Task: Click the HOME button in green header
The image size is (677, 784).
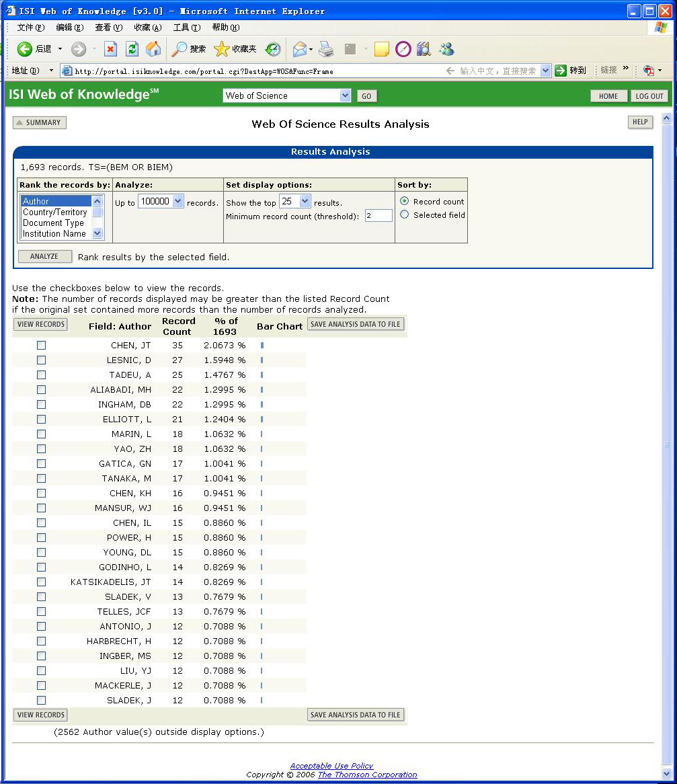Action: (608, 96)
